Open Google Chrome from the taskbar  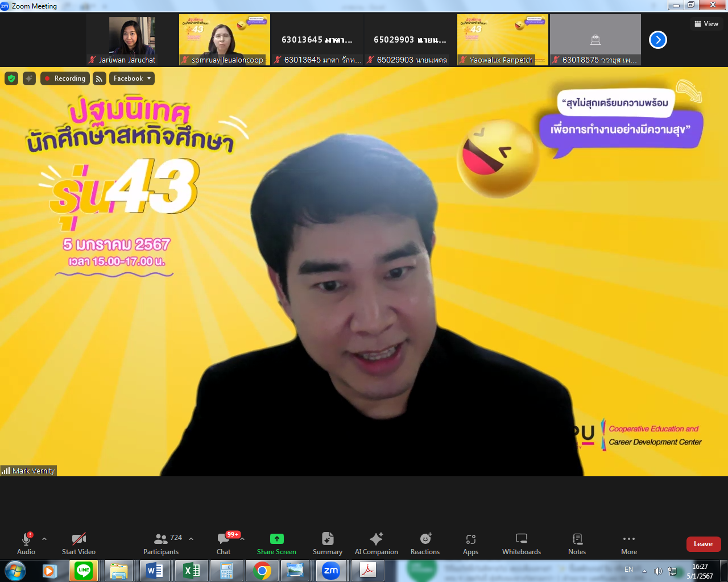click(262, 571)
